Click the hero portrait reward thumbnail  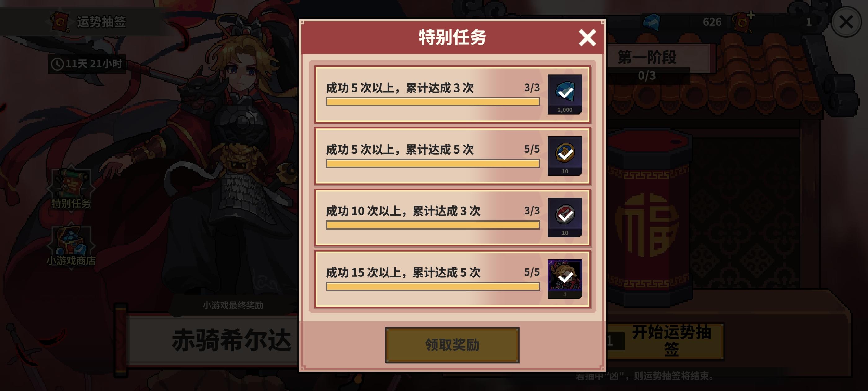click(565, 279)
